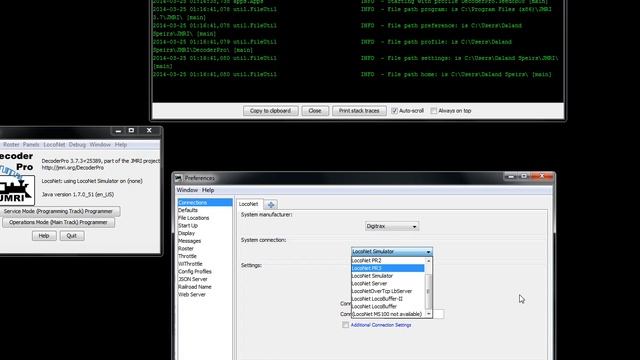Choose LocoNetOverTcp LbServer option
Screen dimensions: 640x360
(x=388, y=291)
